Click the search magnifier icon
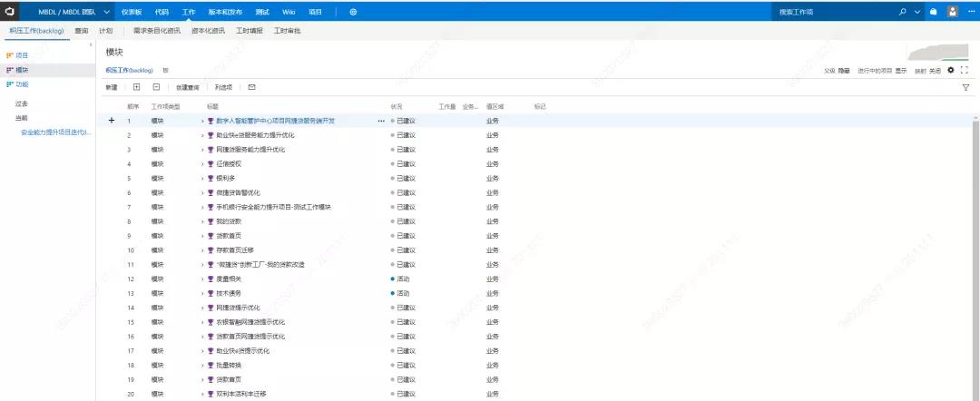980x401 pixels. point(902,12)
